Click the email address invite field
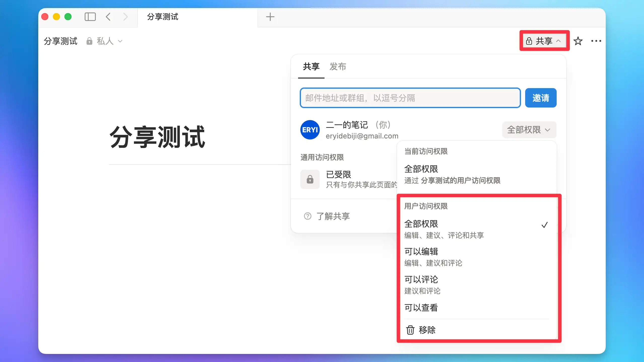Screen dimensions: 644x362 point(410,98)
